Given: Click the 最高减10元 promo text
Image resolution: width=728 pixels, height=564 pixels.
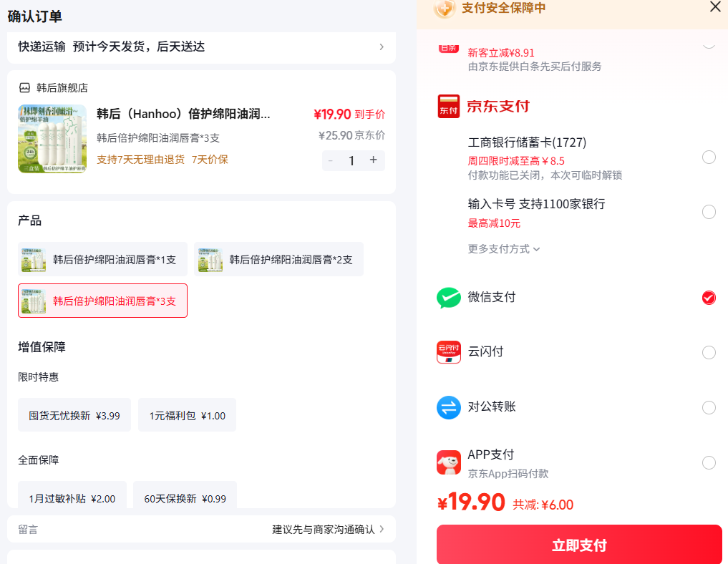Looking at the screenshot, I should coord(494,223).
